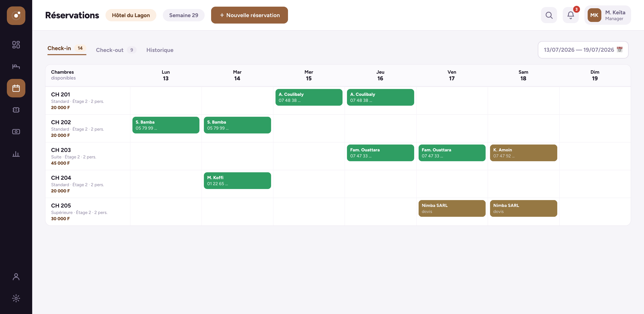Click Chambres disponibles header
Viewport: 644px width, 314px height.
pyautogui.click(x=63, y=75)
